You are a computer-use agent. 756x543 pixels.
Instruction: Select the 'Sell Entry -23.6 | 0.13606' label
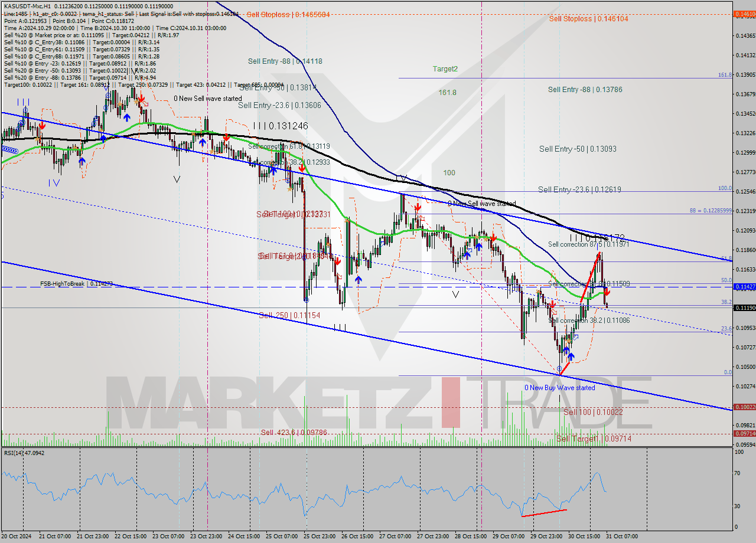[x=279, y=106]
